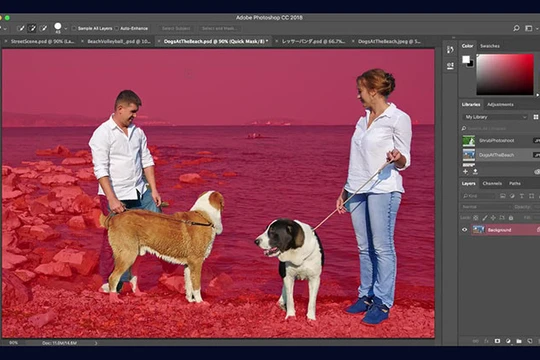This screenshot has height=360, width=540.
Task: Enable the Auto-Enhance checkbox
Action: pyautogui.click(x=116, y=28)
